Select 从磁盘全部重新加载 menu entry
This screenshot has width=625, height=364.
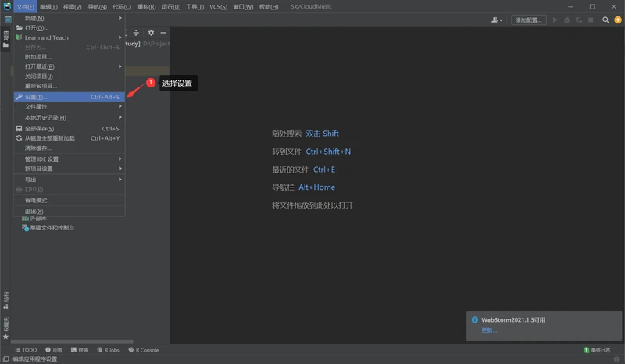click(x=70, y=138)
